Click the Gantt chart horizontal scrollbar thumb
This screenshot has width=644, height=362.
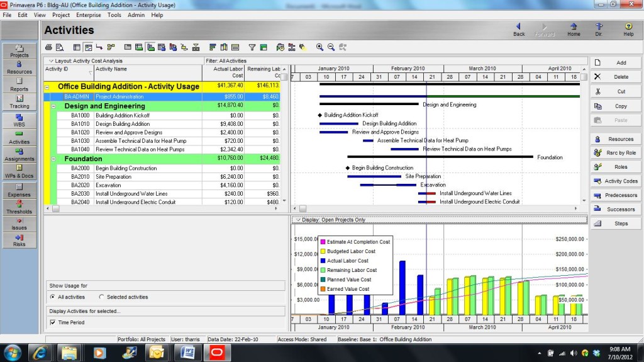click(303, 208)
